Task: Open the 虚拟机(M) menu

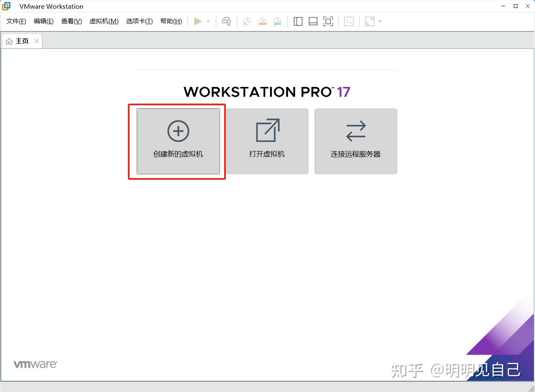Action: click(104, 21)
